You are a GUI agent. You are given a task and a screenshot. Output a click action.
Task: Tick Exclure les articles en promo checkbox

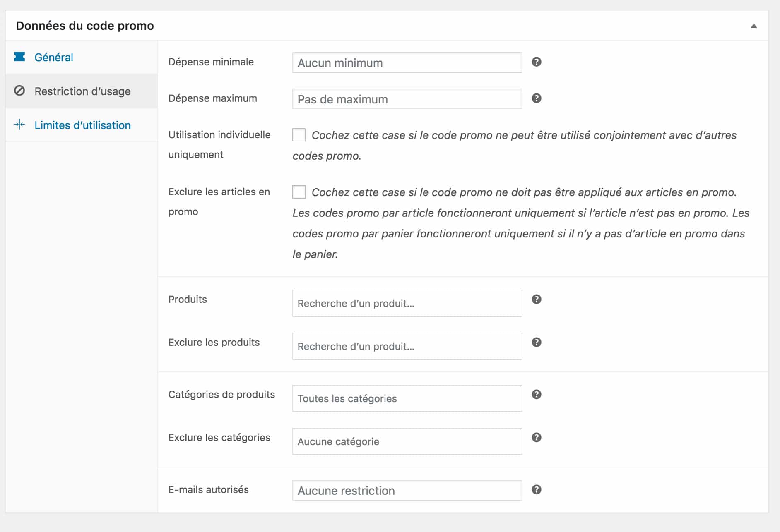pyautogui.click(x=299, y=192)
